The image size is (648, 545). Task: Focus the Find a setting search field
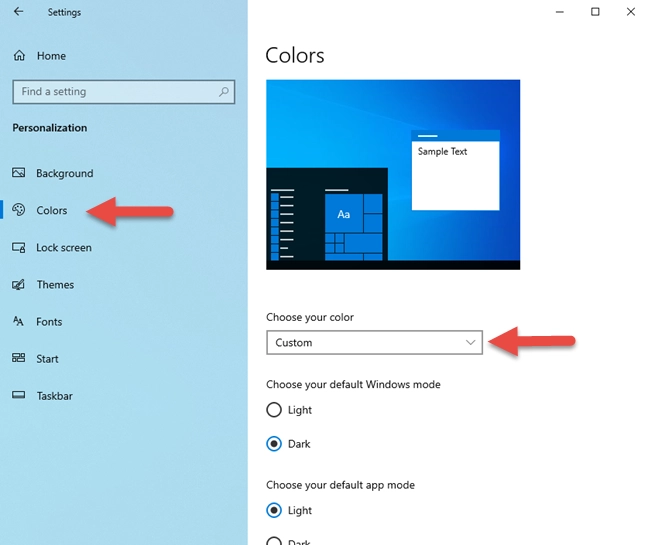point(124,92)
